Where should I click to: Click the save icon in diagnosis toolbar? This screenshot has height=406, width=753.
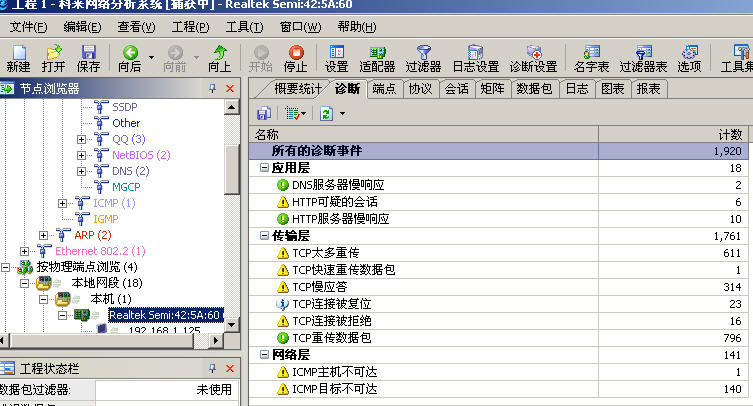(x=264, y=114)
